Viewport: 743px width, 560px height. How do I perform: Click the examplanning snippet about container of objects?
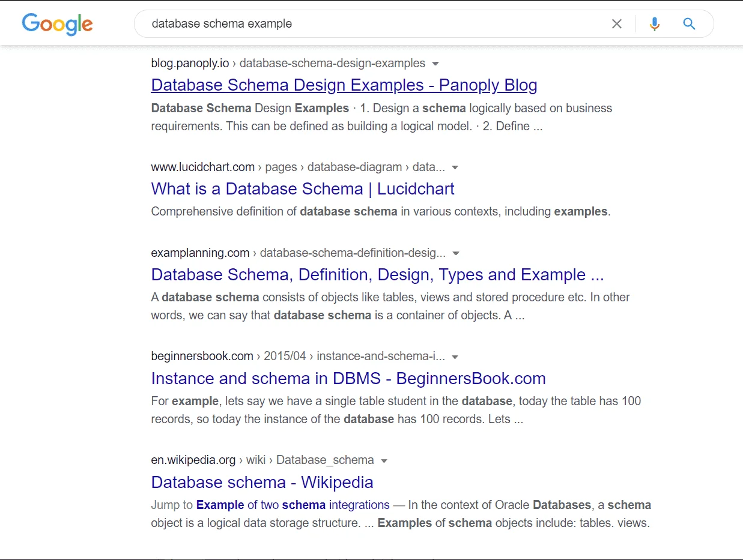(390, 306)
